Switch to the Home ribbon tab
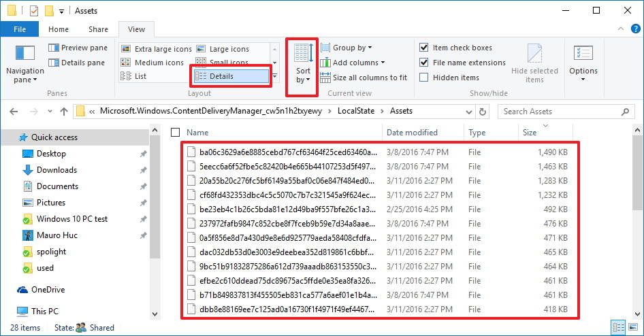The width and height of the screenshot is (644, 336). tap(59, 29)
